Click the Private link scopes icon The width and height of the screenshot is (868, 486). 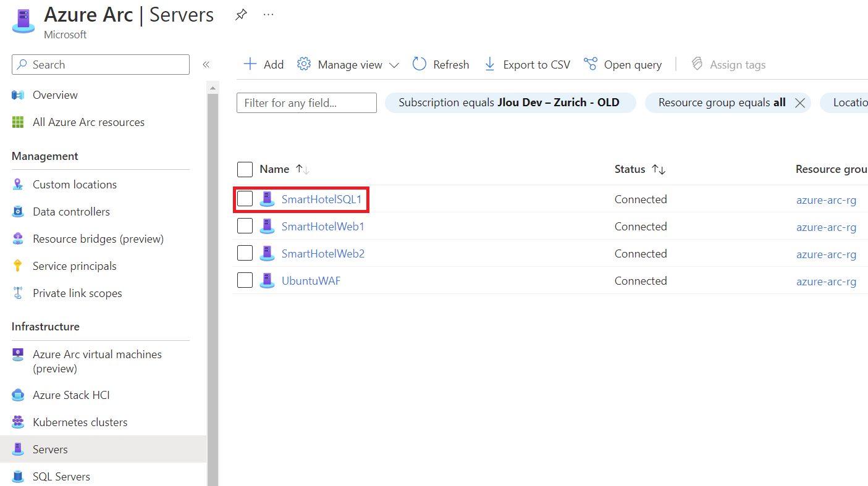point(18,293)
